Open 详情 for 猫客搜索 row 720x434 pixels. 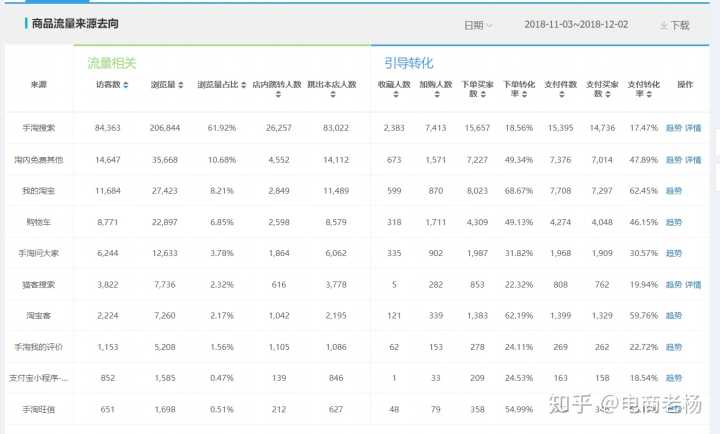click(693, 284)
